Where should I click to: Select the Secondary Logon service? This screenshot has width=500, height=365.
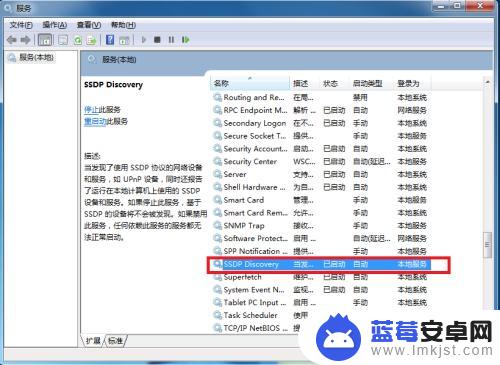coord(322,123)
